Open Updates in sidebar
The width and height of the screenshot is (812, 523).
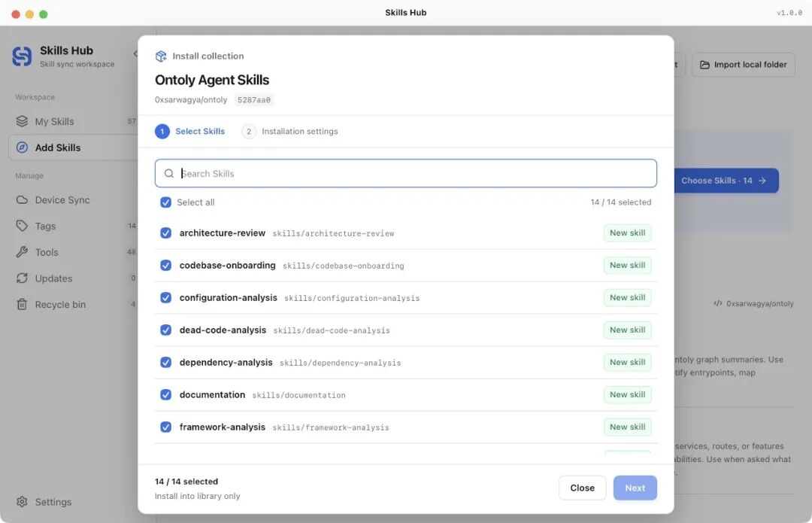pyautogui.click(x=74, y=278)
